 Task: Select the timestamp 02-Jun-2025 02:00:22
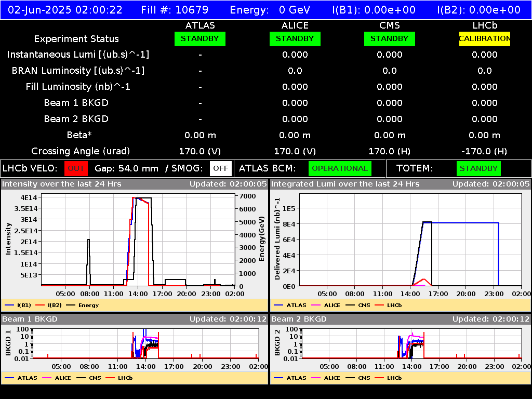pyautogui.click(x=65, y=10)
